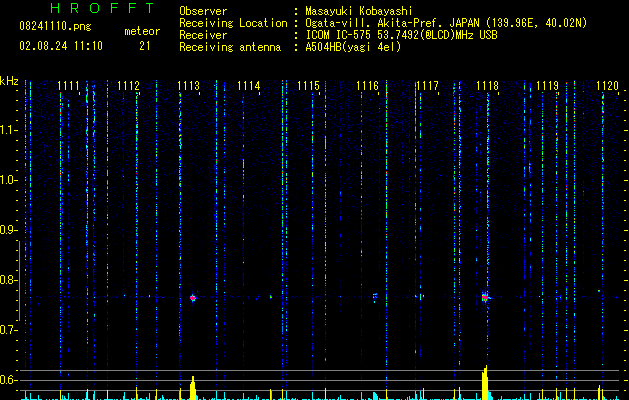Click the 1117 time marker
Viewport: 629px width, 400px height.
point(428,86)
